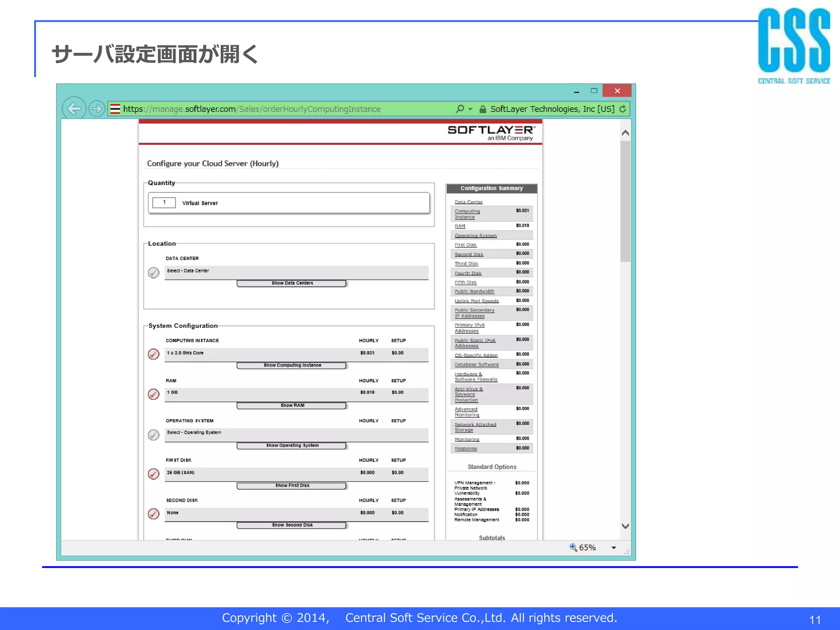This screenshot has width=840, height=630.
Task: Click the Second Disk None check circle
Action: click(x=153, y=514)
